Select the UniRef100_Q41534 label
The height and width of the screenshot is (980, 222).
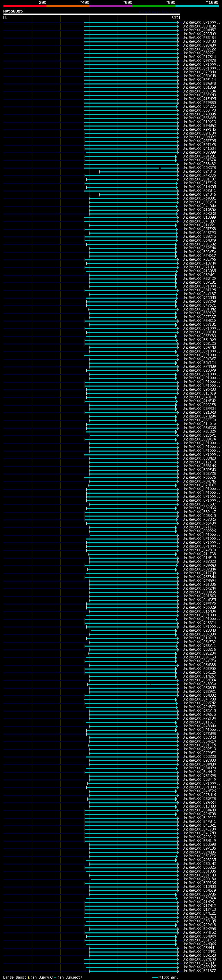[x=199, y=148]
